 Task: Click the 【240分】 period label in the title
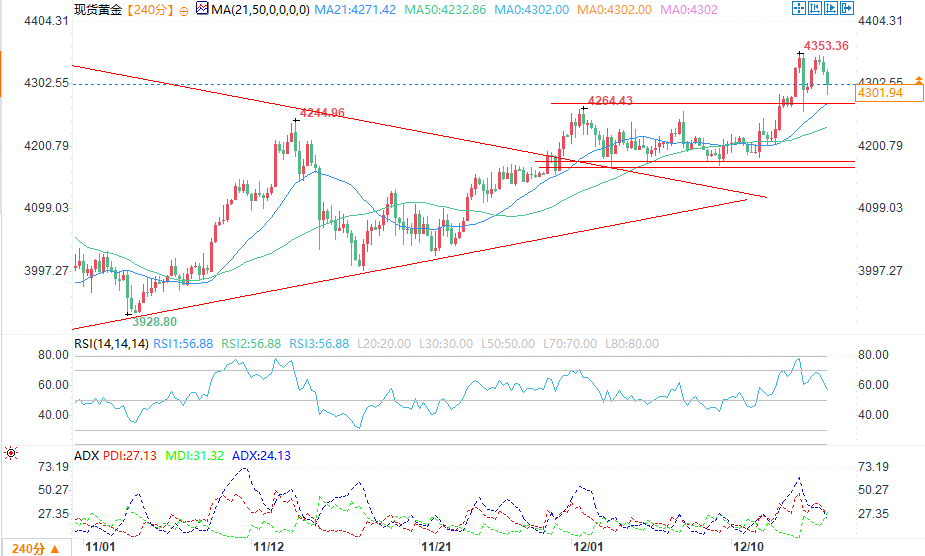(x=150, y=9)
